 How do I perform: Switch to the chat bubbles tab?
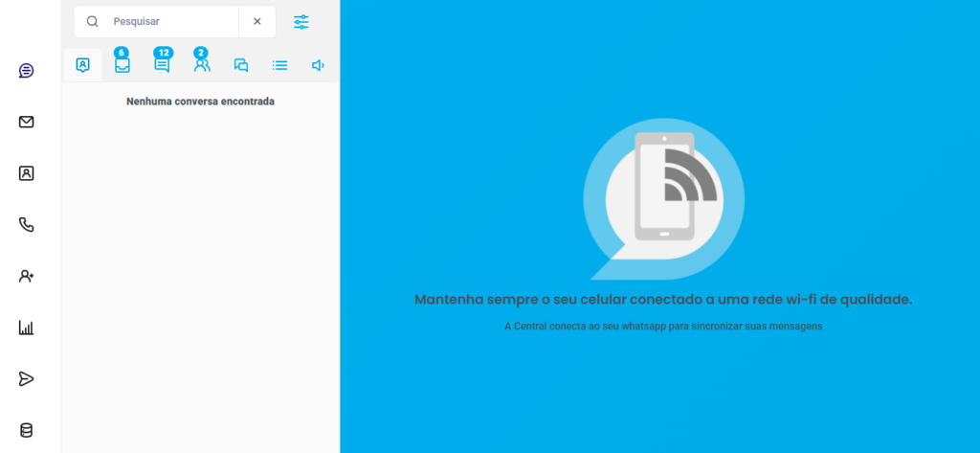[241, 65]
